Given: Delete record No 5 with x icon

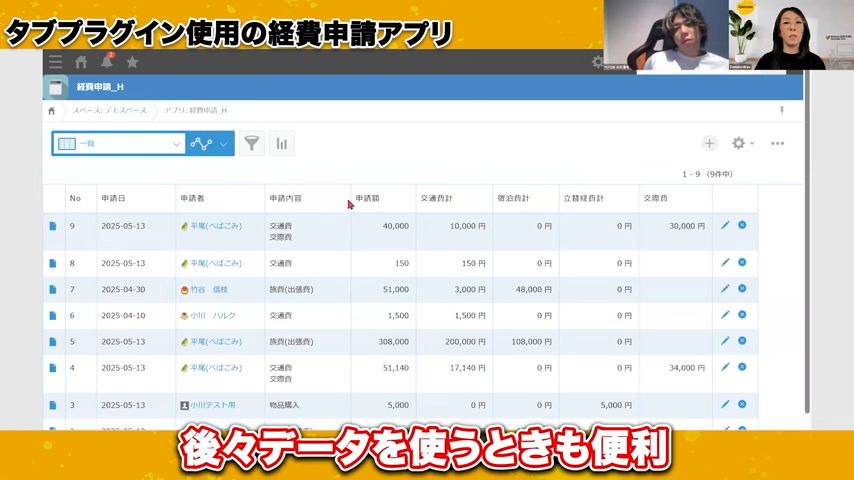Looking at the screenshot, I should tap(742, 341).
